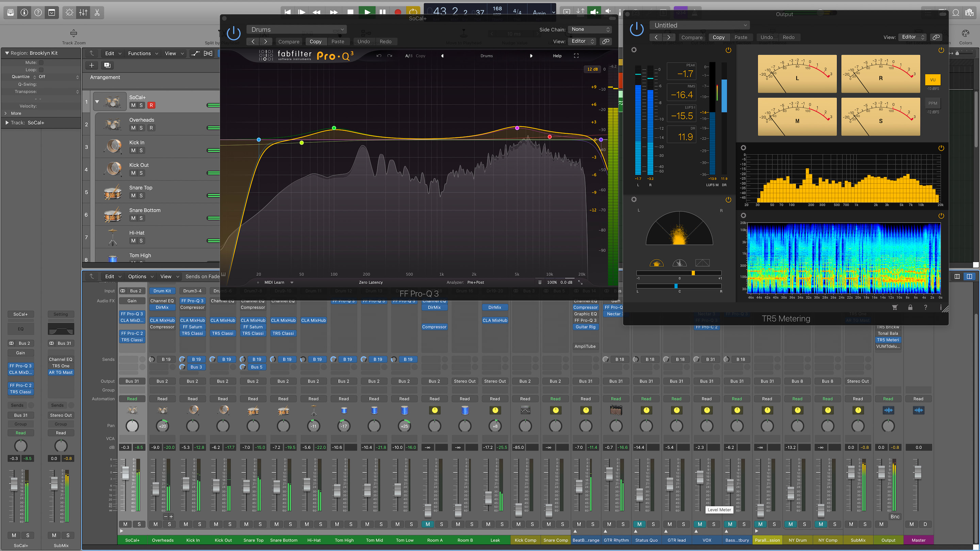The height and width of the screenshot is (551, 980).
Task: Open the Side Chain None dropdown
Action: click(x=590, y=29)
